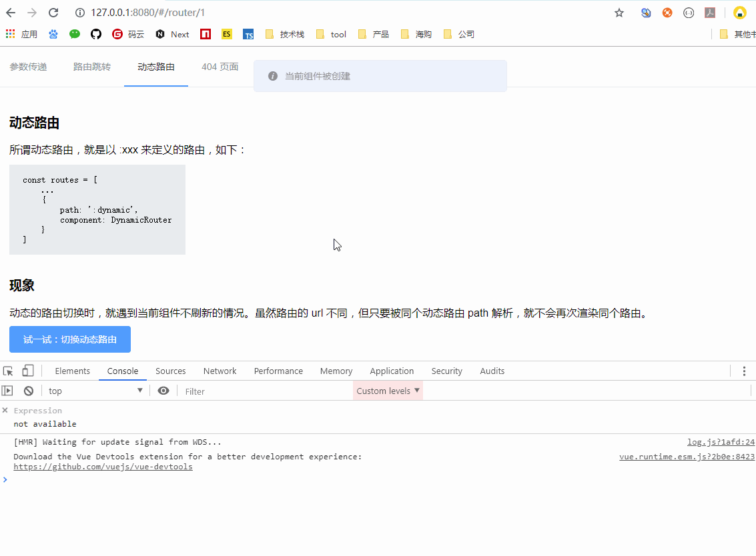
Task: Click the live Expression field
Action: (37, 411)
